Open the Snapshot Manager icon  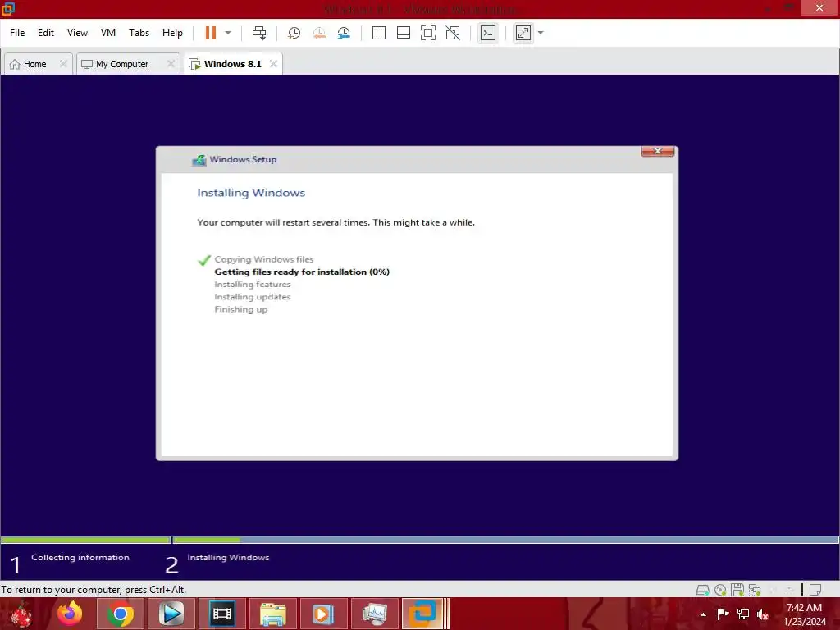click(x=344, y=33)
